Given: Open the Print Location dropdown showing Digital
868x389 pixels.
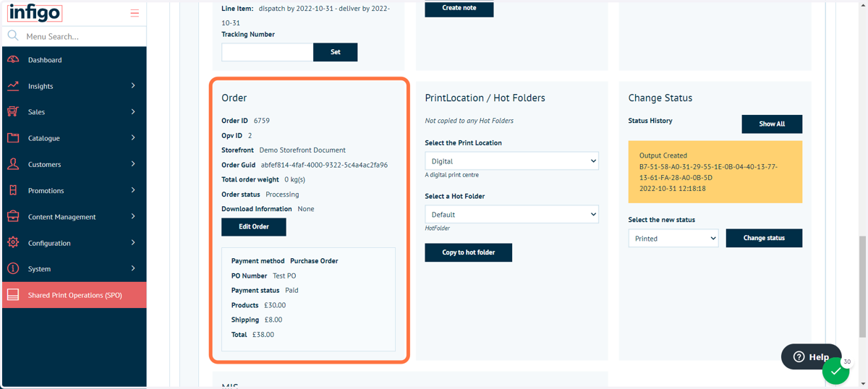Looking at the screenshot, I should (x=511, y=161).
